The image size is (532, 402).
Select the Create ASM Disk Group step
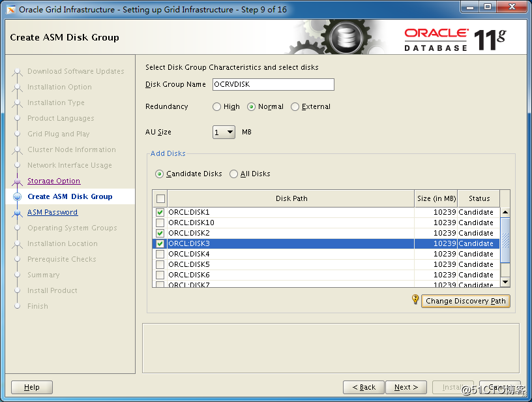click(70, 196)
